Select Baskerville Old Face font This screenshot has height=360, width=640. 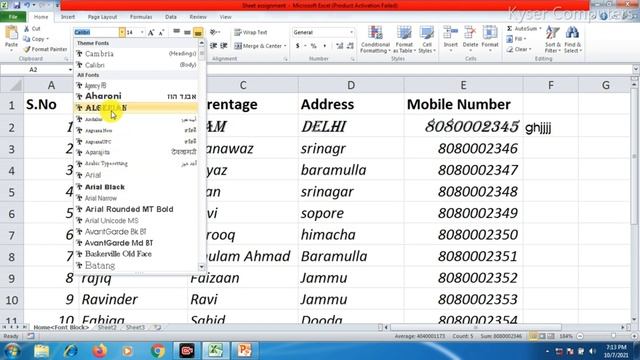(136, 254)
